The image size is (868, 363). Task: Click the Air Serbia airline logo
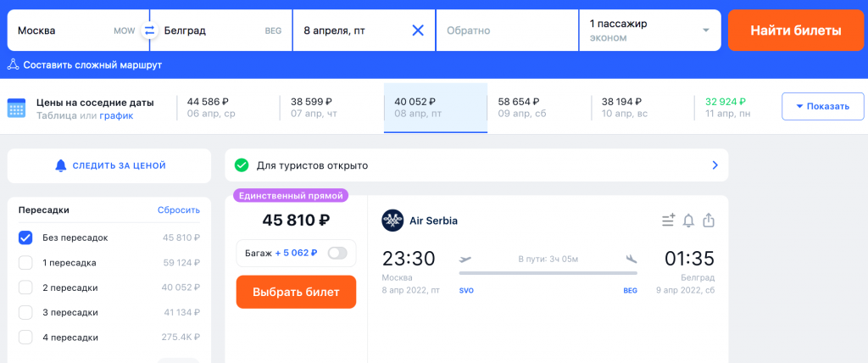click(x=392, y=221)
